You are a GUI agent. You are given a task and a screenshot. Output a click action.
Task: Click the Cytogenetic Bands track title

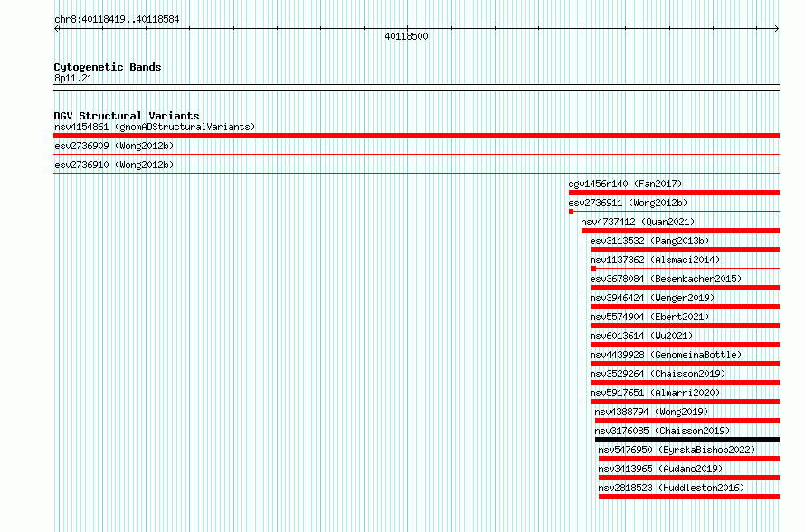click(x=108, y=67)
